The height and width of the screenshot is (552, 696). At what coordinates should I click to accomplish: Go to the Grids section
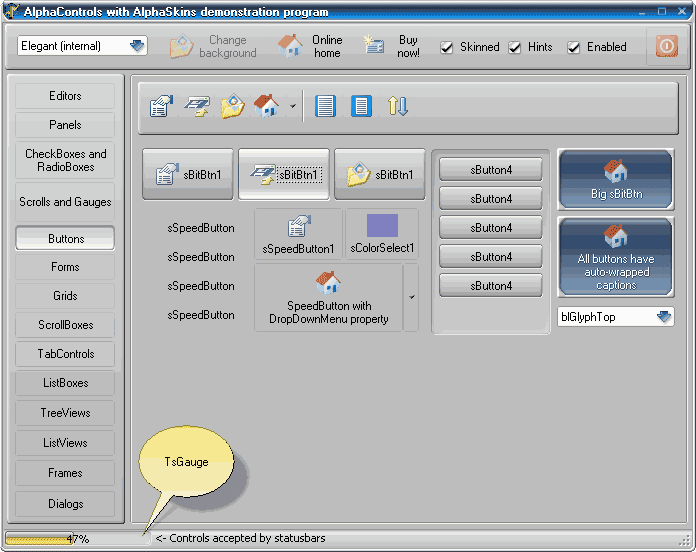(x=65, y=296)
